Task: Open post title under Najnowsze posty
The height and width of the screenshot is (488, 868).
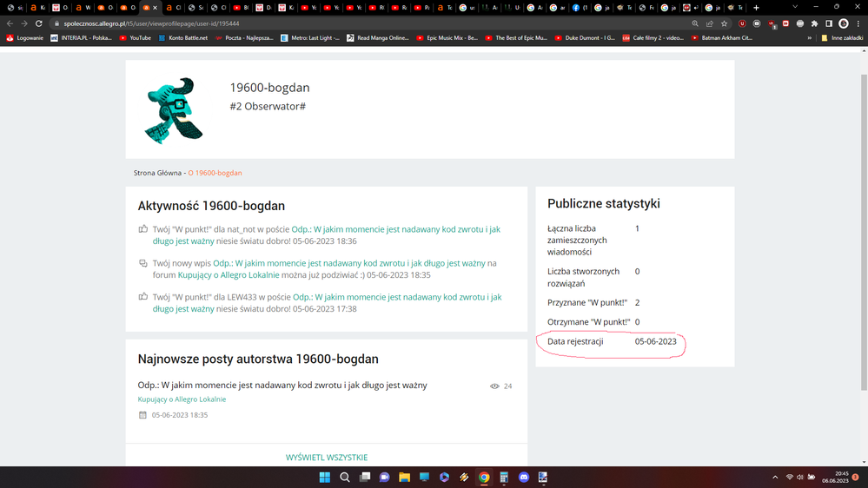Action: coord(282,385)
